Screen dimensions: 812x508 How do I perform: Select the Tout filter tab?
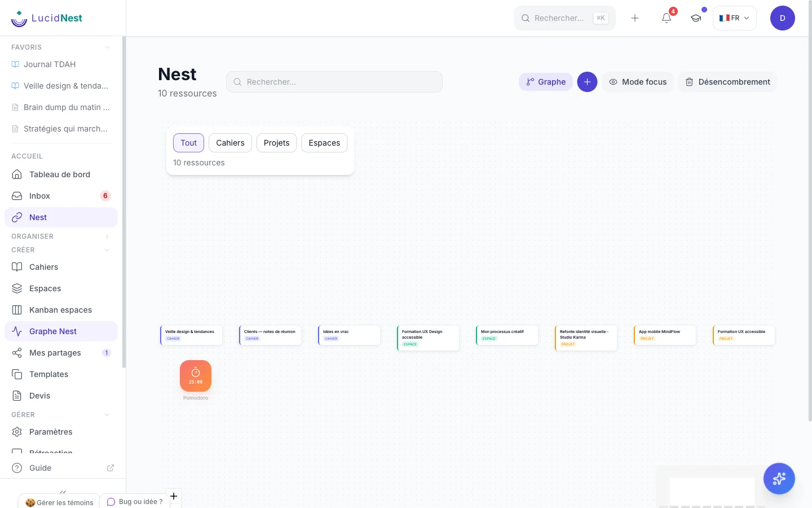(x=189, y=143)
